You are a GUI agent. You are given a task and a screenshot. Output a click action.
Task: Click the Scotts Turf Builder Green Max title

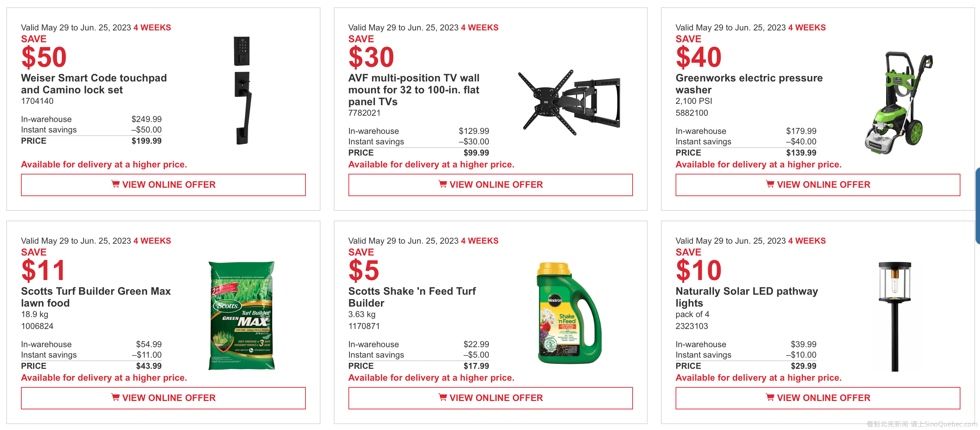pyautogui.click(x=95, y=297)
